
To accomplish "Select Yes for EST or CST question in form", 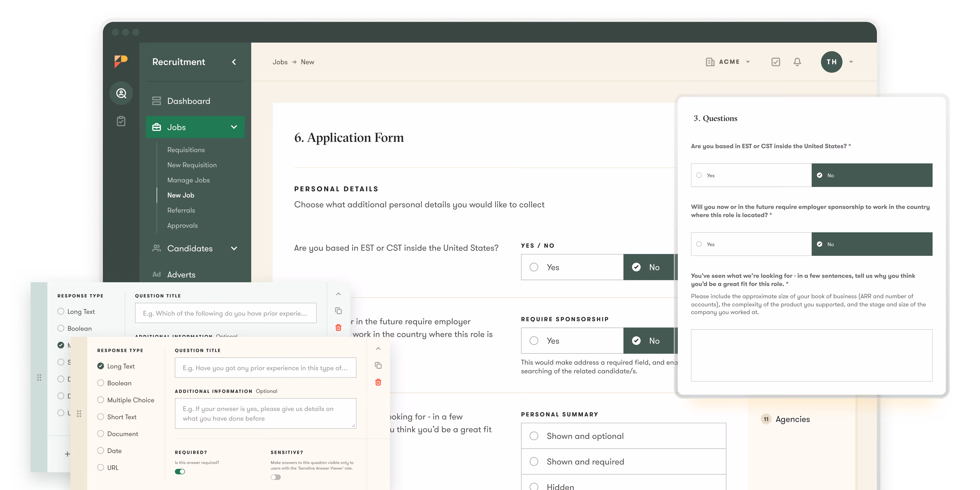I will click(572, 267).
